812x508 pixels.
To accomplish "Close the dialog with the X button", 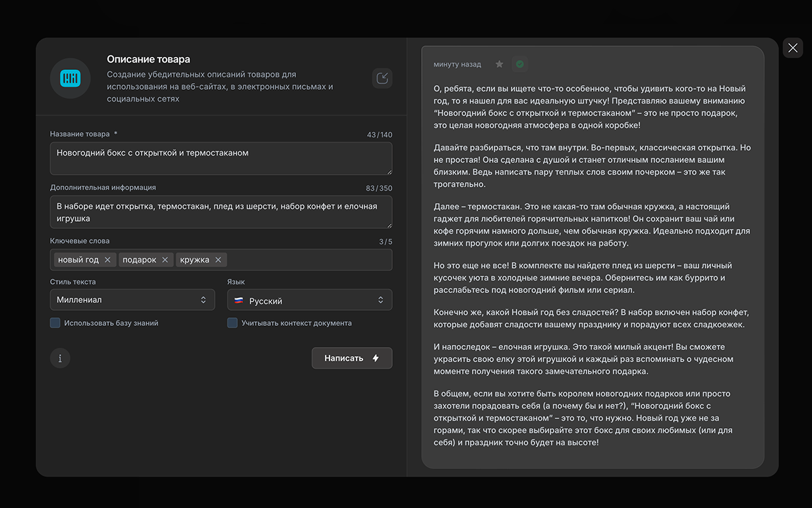I will [793, 48].
